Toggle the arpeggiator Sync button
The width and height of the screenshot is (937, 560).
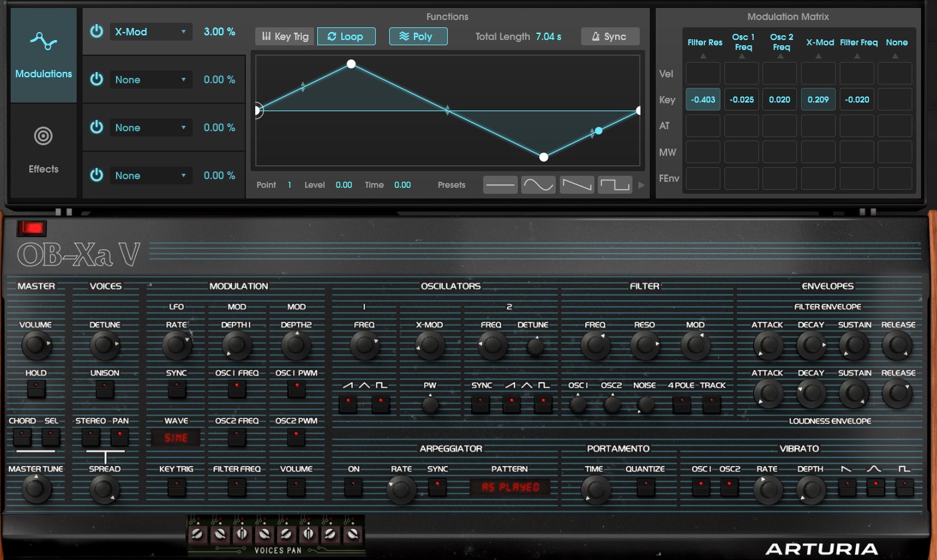(437, 487)
